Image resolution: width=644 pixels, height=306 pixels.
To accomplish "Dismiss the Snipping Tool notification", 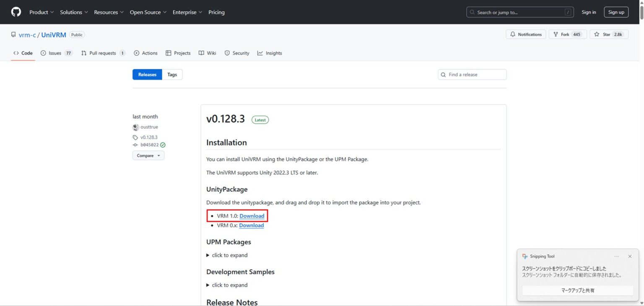I will click(630, 256).
